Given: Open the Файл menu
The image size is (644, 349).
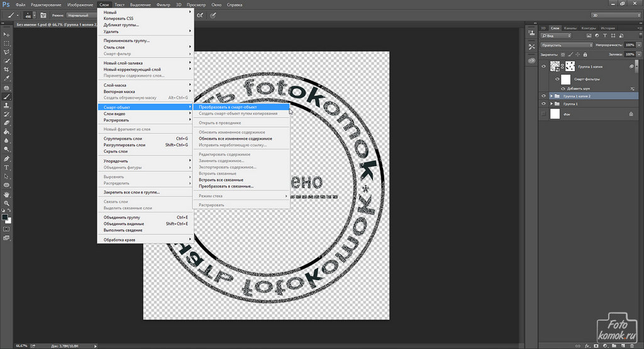Looking at the screenshot, I should tap(20, 4).
